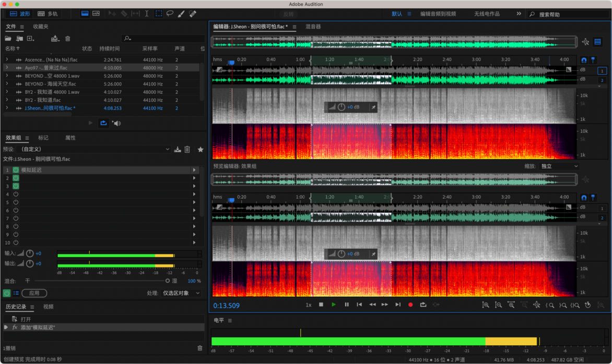
Task: Open effect menu arrow for slot 5
Action: (x=194, y=202)
